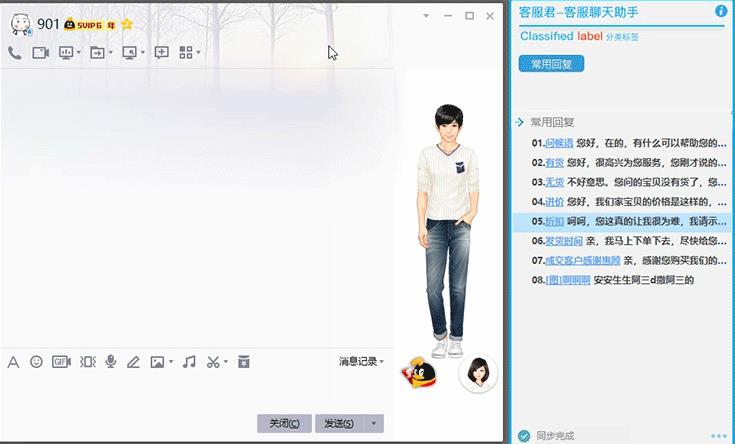The width and height of the screenshot is (735, 444).
Task: Click the send picture icon
Action: point(157,361)
